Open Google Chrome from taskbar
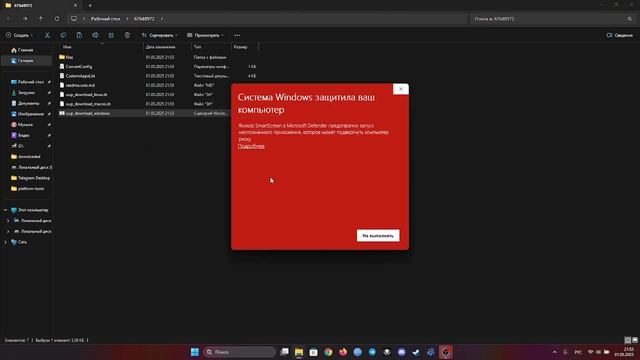Viewport: 640px width, 360px height. pyautogui.click(x=328, y=352)
